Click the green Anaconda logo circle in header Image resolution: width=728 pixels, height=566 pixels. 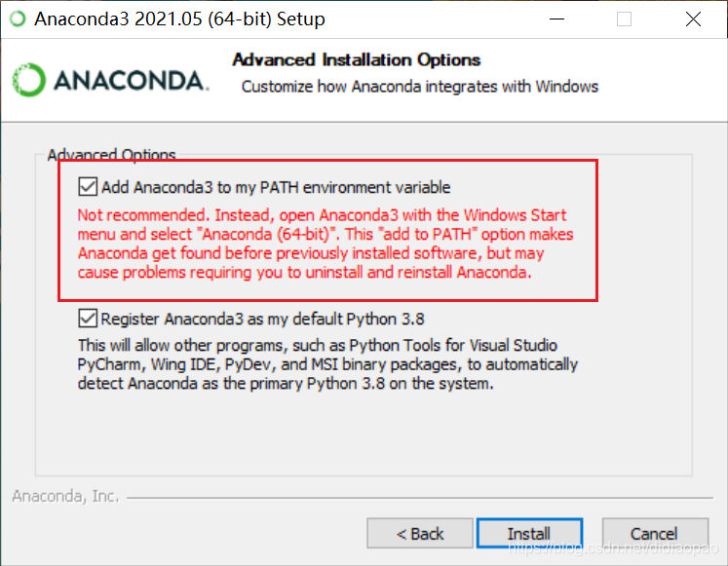click(x=28, y=81)
